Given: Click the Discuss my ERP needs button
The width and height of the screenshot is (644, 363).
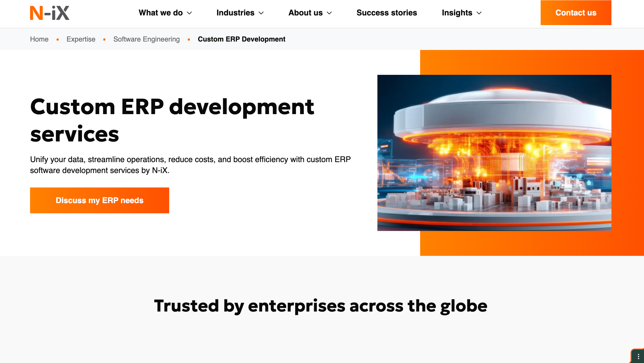Looking at the screenshot, I should (99, 200).
